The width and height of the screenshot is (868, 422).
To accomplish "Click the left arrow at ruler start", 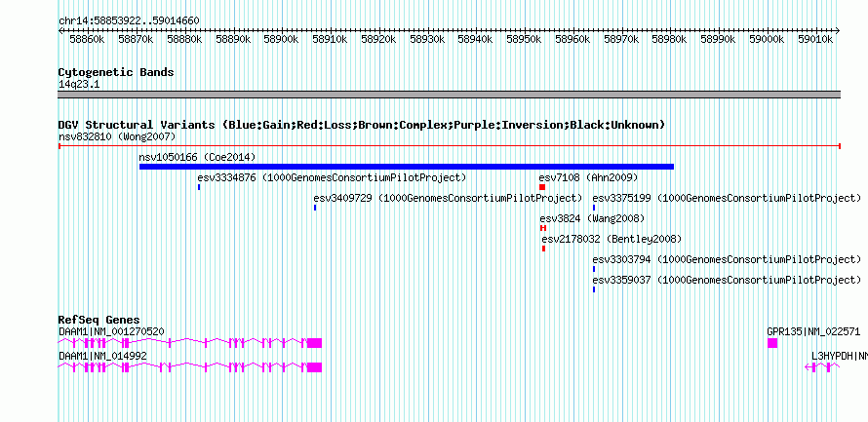I will click(60, 30).
